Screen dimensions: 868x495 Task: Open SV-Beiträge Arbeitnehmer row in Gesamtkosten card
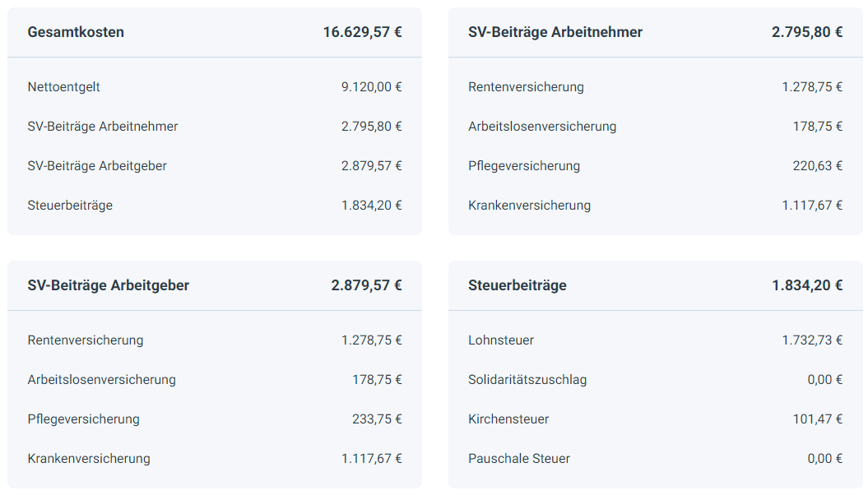coord(215,126)
